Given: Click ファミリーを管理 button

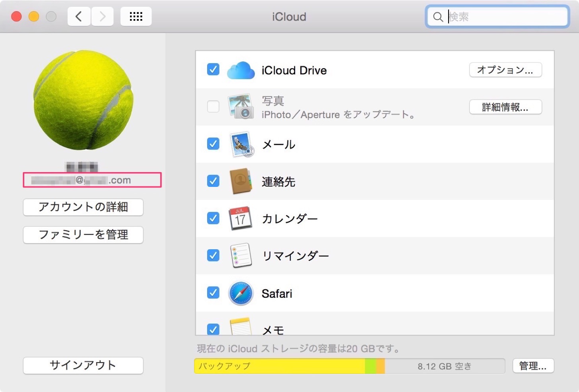Looking at the screenshot, I should coord(83,235).
